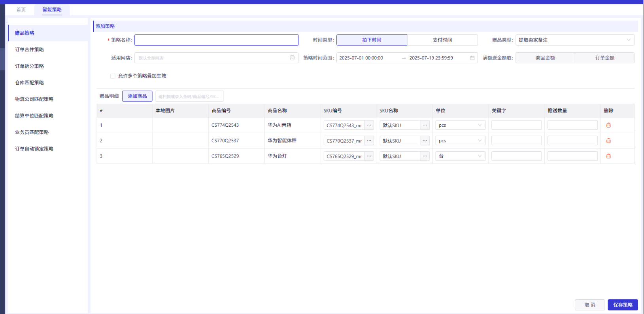
Task: Click product name 华为台灯
Action: pos(277,156)
